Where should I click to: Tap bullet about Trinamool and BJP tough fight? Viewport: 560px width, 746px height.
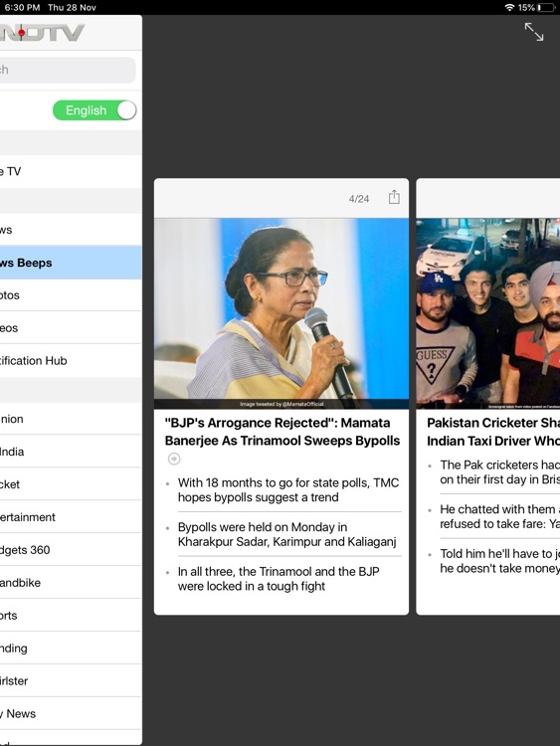click(x=279, y=579)
